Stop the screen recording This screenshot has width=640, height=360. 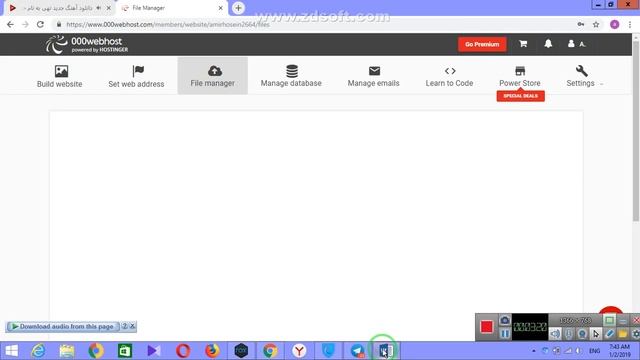[x=487, y=327]
